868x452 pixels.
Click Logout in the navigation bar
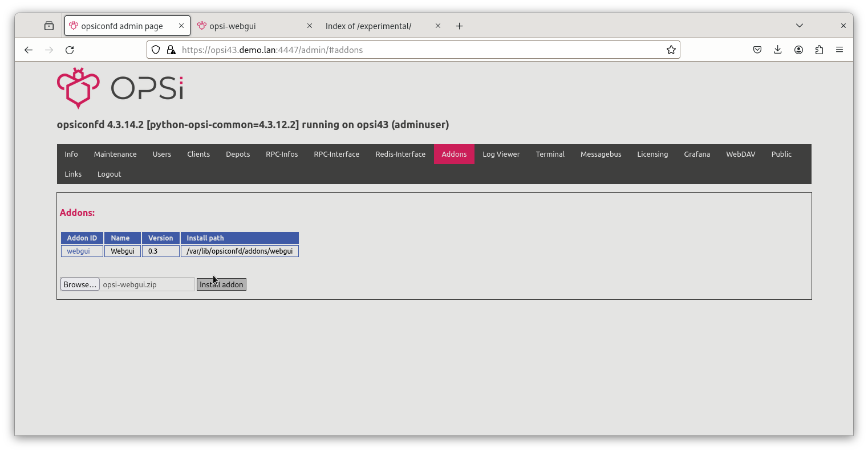tap(109, 174)
